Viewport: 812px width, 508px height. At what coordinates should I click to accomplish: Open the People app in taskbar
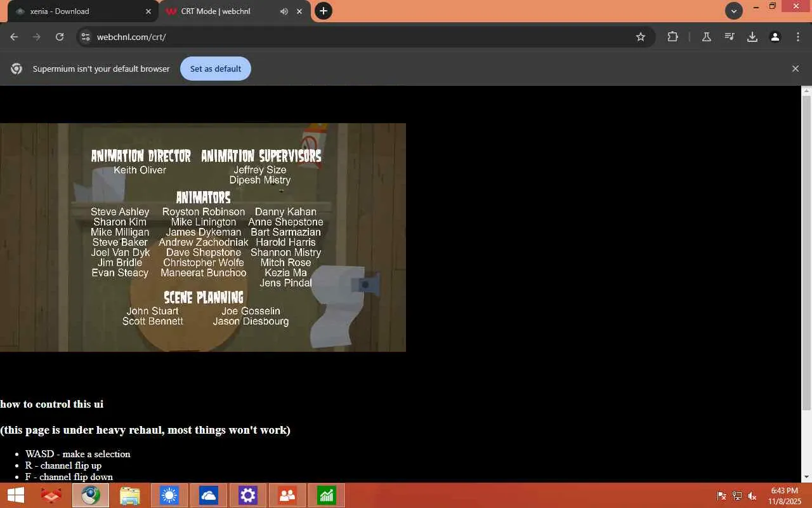[287, 495]
